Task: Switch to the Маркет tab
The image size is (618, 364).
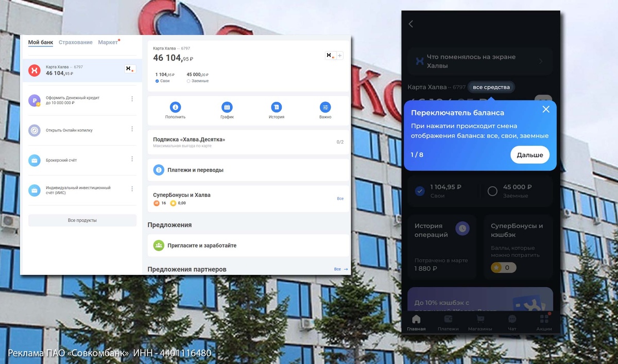Action: (108, 42)
